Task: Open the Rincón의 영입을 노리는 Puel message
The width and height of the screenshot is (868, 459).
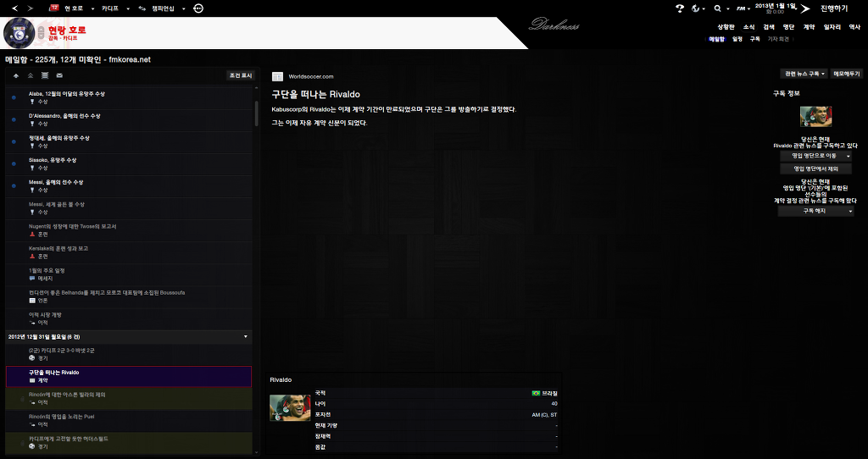Action: coord(129,421)
